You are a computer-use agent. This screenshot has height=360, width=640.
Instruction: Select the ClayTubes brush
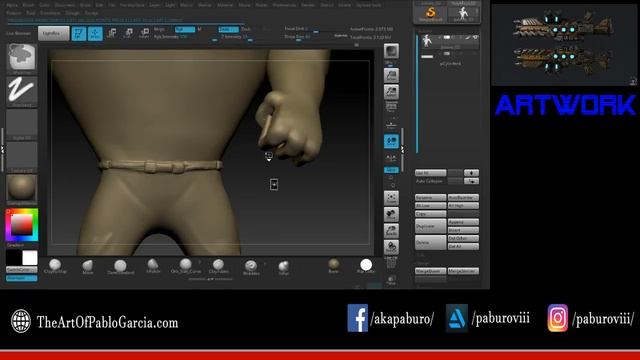pyautogui.click(x=218, y=266)
